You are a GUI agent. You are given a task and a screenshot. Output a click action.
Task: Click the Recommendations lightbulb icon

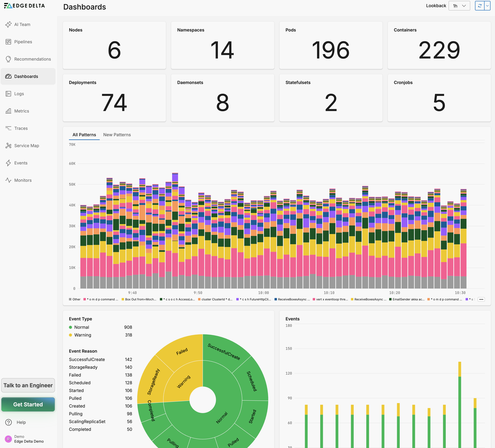pyautogui.click(x=8, y=59)
